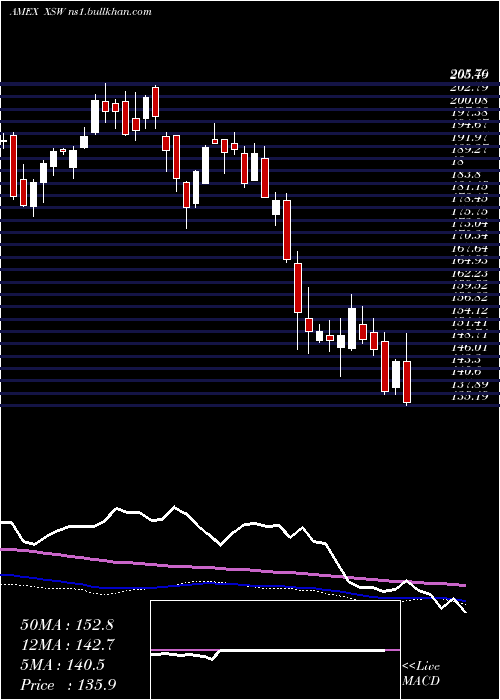Click the 191.97 price axis label
The image size is (500, 700).
tap(468, 137)
